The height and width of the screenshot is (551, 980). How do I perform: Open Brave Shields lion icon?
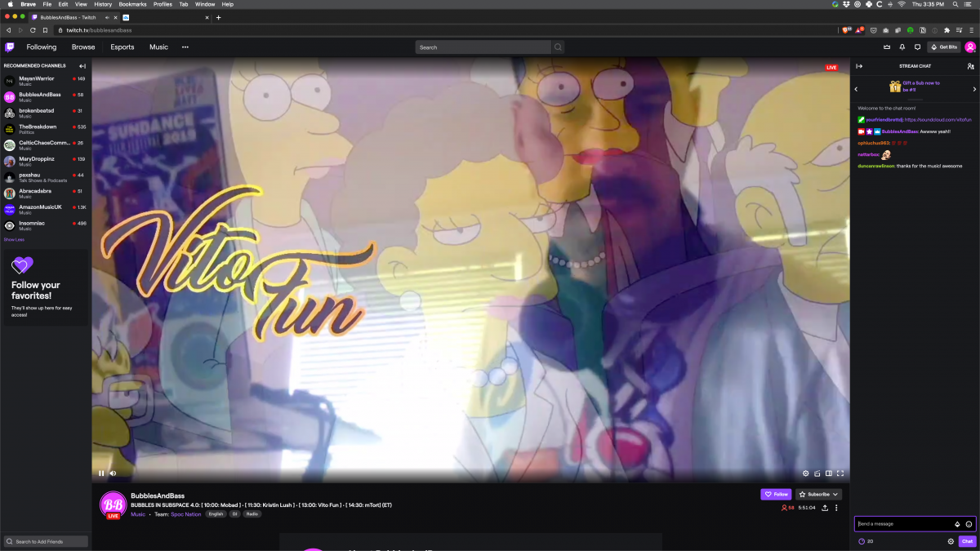point(846,30)
